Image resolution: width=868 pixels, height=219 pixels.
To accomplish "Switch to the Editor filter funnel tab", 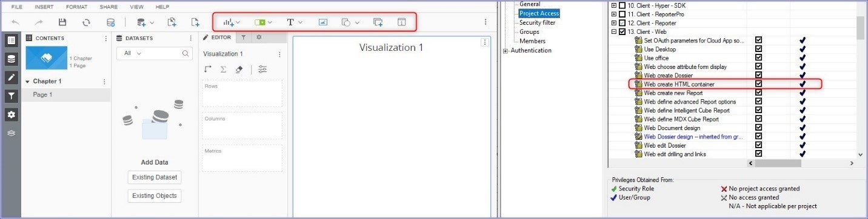I will pyautogui.click(x=243, y=38).
